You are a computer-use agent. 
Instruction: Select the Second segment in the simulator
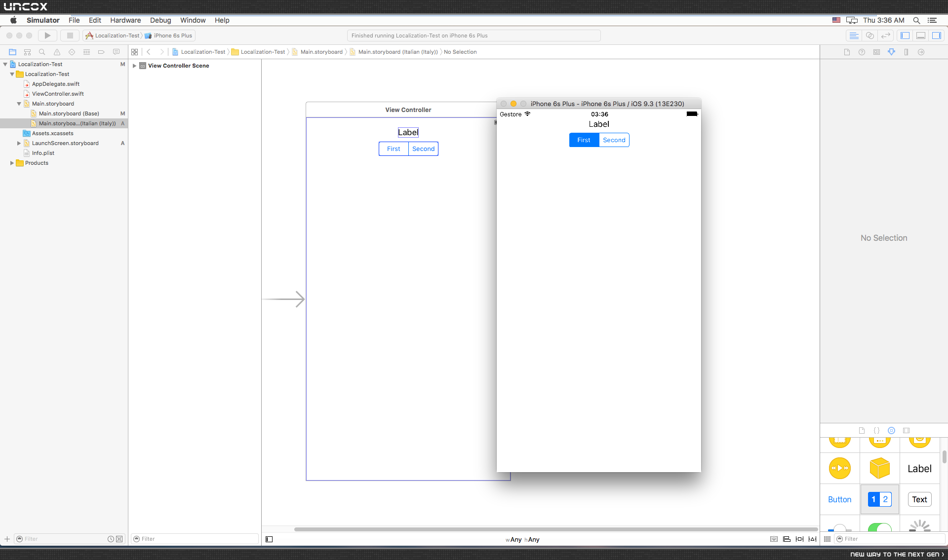[614, 140]
